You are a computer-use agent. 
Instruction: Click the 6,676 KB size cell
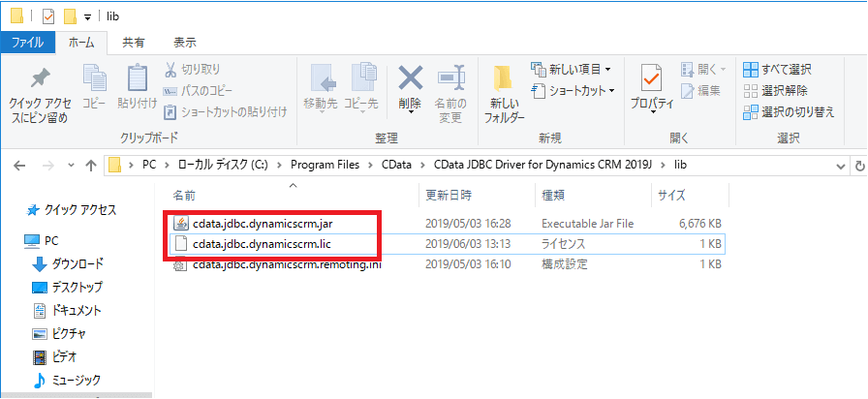point(699,224)
